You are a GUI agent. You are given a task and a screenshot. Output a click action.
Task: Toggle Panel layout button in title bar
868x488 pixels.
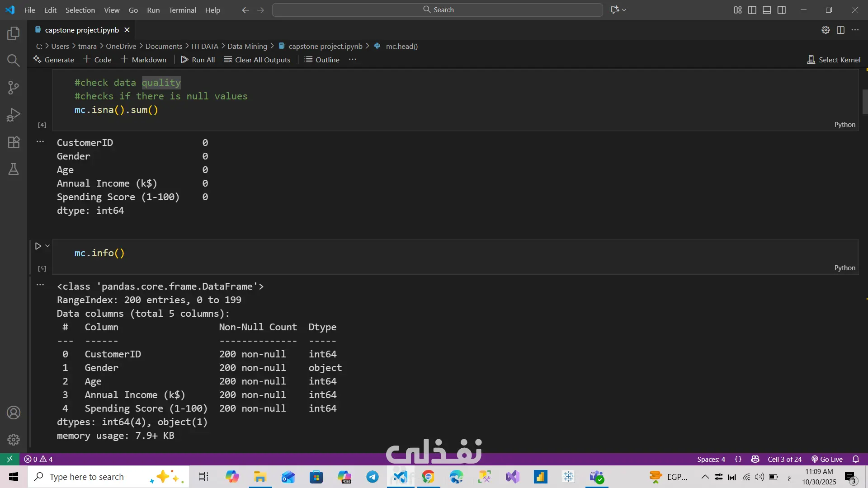(767, 10)
